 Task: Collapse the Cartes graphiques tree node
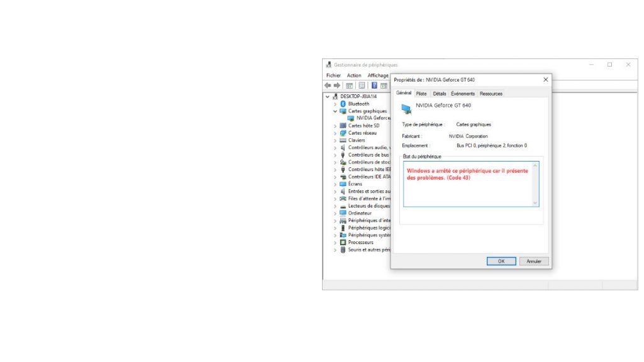pos(335,111)
